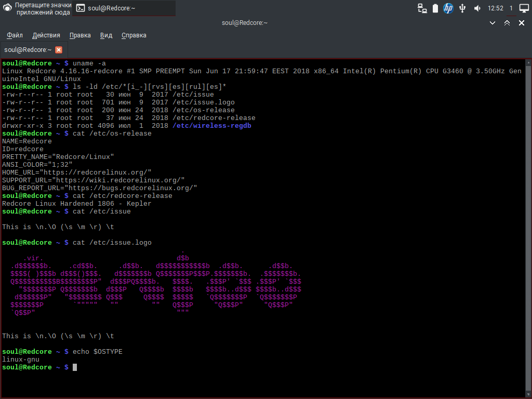Screen dimensions: 532x399
Task: Open the application menu in the panel
Action: (x=7, y=8)
